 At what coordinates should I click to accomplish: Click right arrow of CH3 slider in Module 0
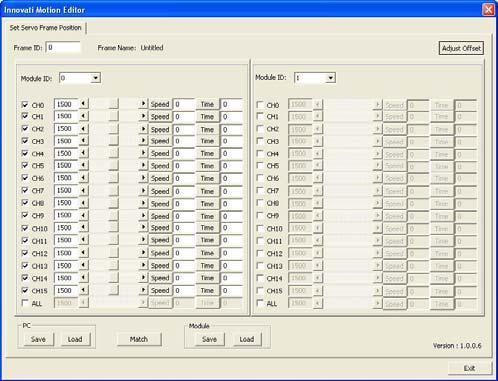[143, 141]
